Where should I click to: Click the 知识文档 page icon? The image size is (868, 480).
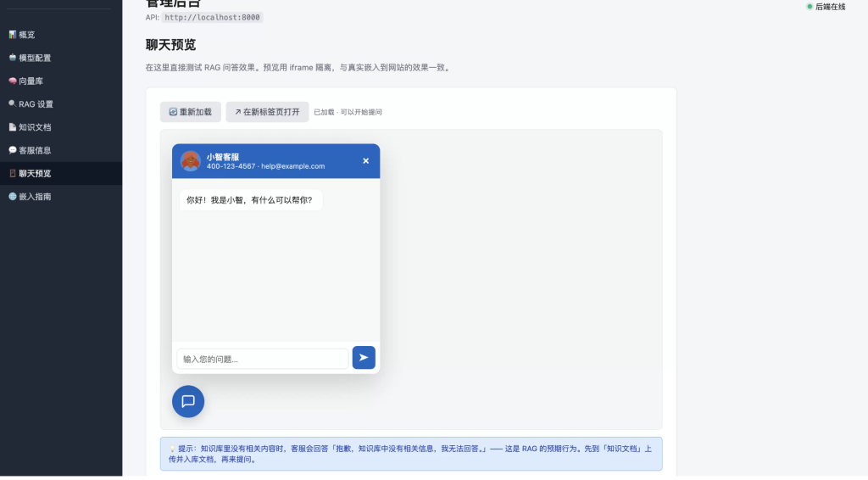(12, 126)
